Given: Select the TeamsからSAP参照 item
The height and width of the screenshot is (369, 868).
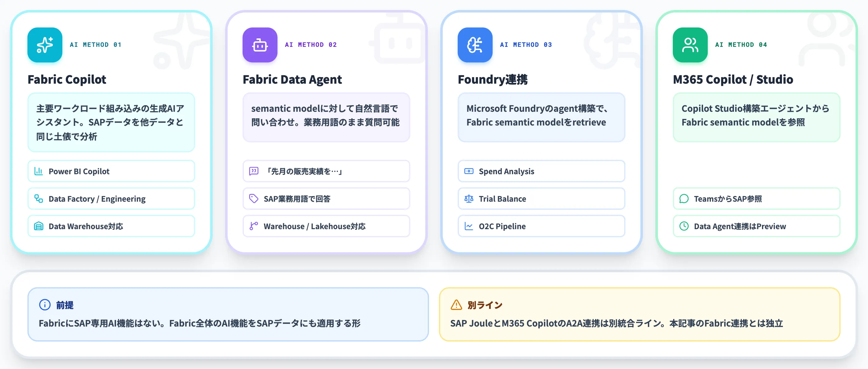Looking at the screenshot, I should [x=756, y=199].
